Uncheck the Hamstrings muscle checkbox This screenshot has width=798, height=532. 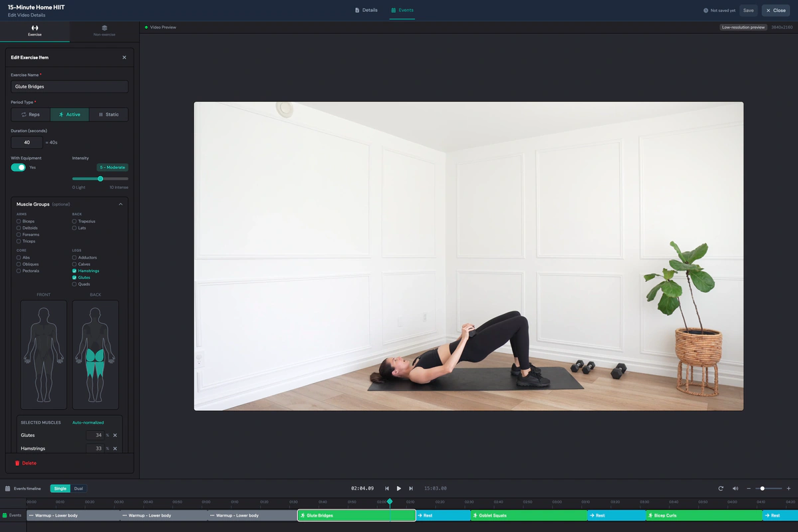(74, 271)
